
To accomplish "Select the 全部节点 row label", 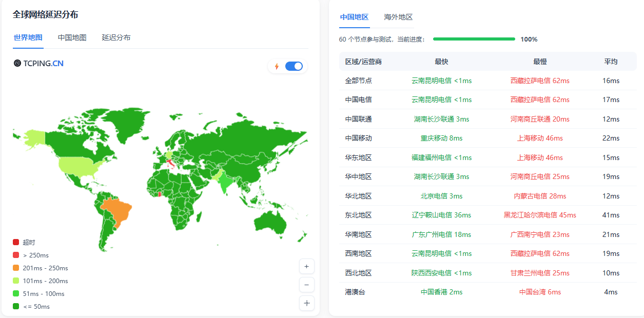I will [358, 81].
